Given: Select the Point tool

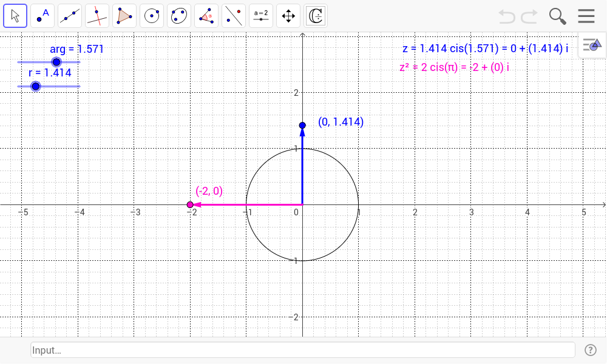Looking at the screenshot, I should [42, 16].
